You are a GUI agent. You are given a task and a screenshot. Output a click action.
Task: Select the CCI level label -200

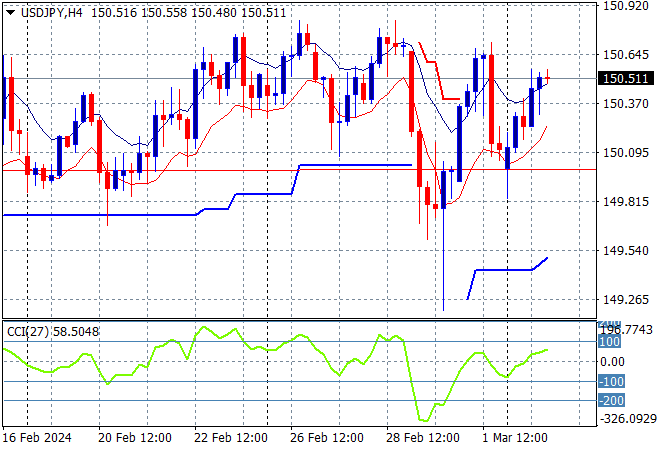(x=611, y=400)
